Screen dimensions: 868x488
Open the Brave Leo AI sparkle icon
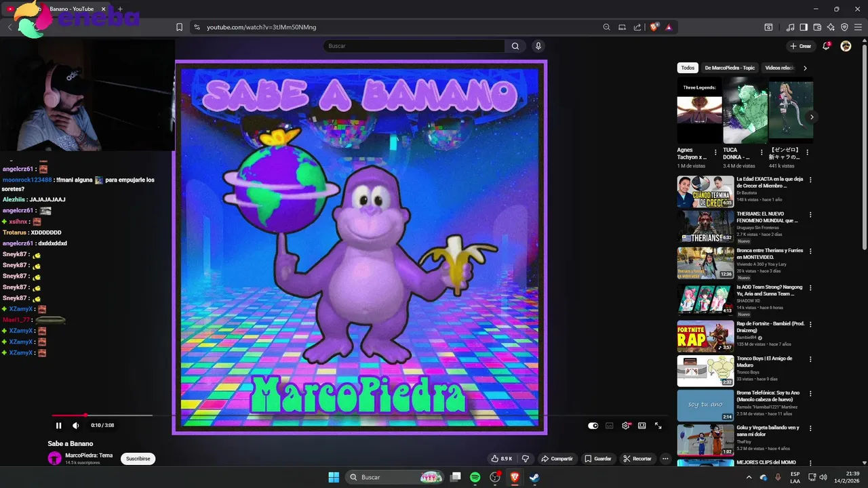[831, 27]
